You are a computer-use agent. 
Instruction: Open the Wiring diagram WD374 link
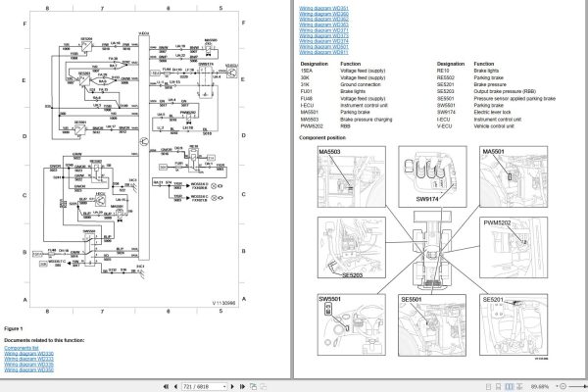point(323,41)
